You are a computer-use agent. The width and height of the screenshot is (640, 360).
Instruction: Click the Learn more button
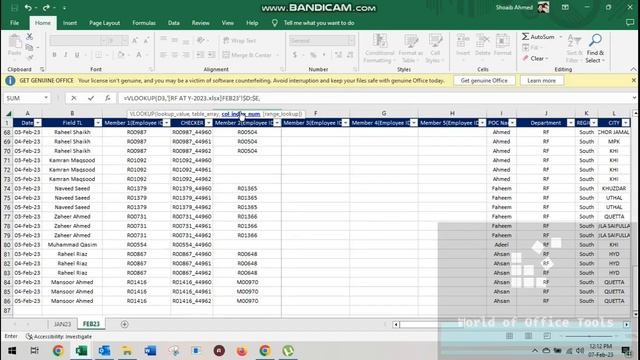pos(542,81)
